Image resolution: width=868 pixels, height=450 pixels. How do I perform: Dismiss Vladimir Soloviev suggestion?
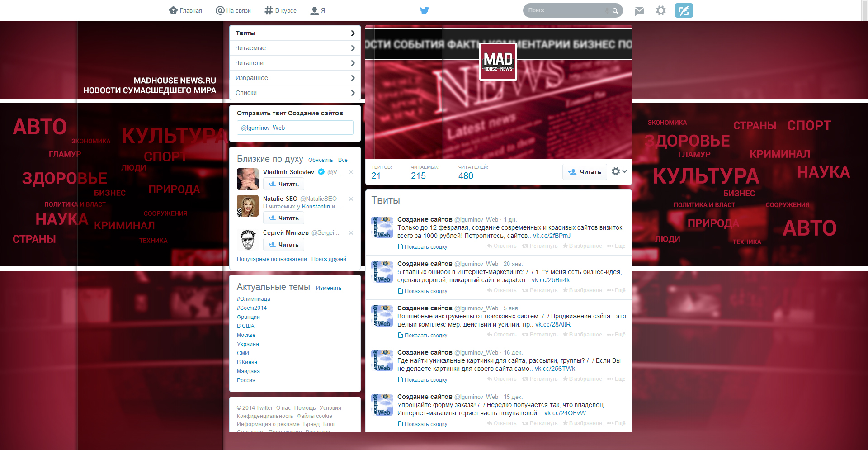point(351,172)
